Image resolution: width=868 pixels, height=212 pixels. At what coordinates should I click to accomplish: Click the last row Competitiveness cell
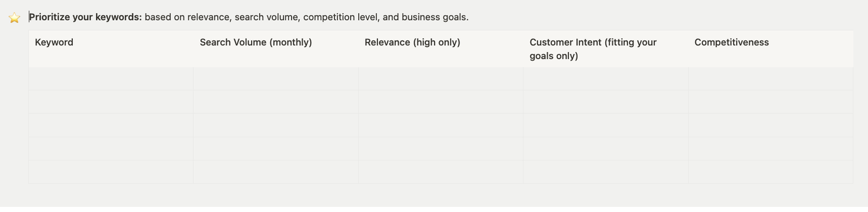click(x=771, y=172)
